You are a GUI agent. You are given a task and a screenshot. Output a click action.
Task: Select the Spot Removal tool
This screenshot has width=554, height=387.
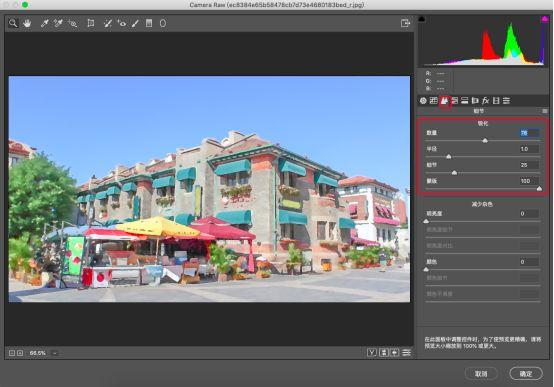[x=108, y=23]
